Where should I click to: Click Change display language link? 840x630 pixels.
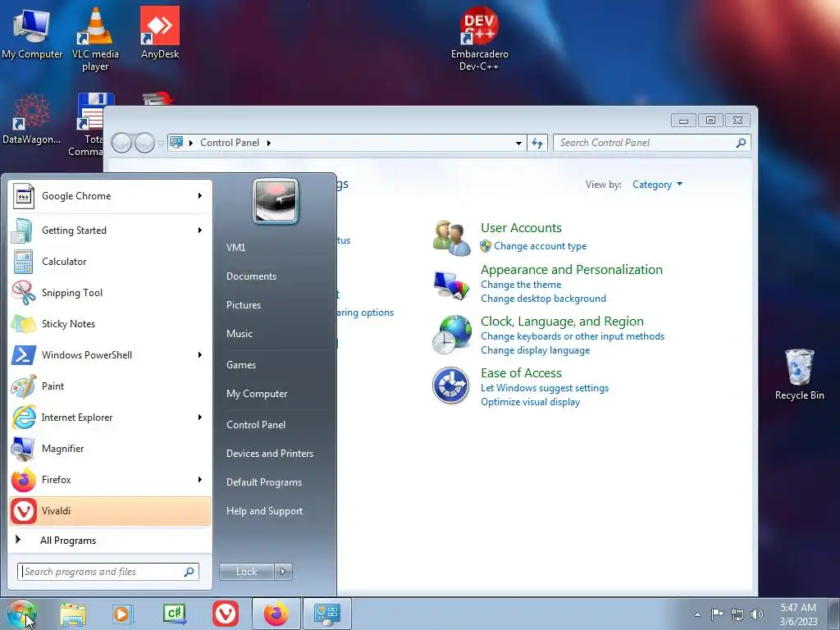coord(535,350)
